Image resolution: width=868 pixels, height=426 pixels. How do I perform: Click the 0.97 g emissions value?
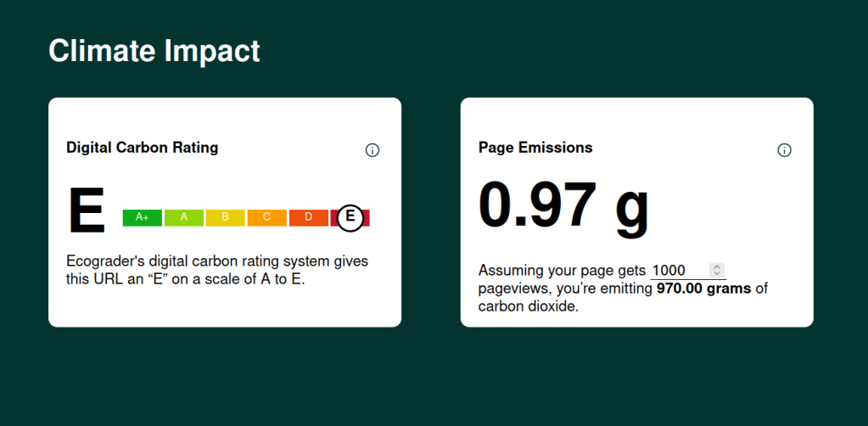[x=563, y=205]
